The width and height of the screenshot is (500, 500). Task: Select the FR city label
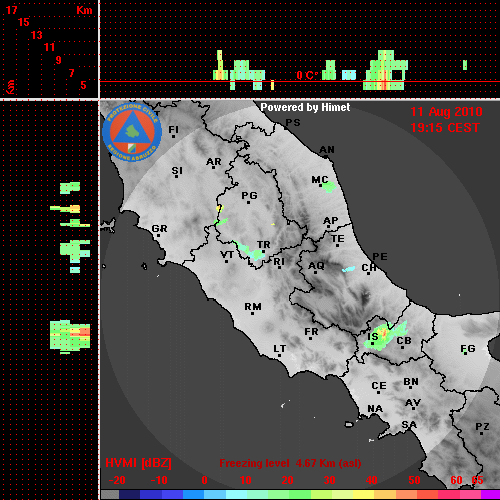coord(311,332)
